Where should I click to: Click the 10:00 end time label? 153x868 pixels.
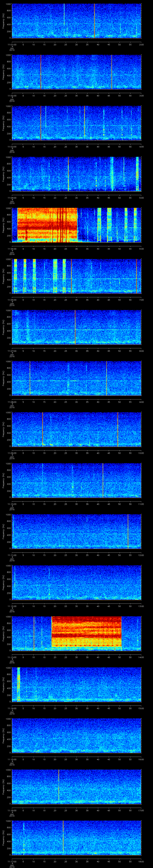[x=141, y=453]
